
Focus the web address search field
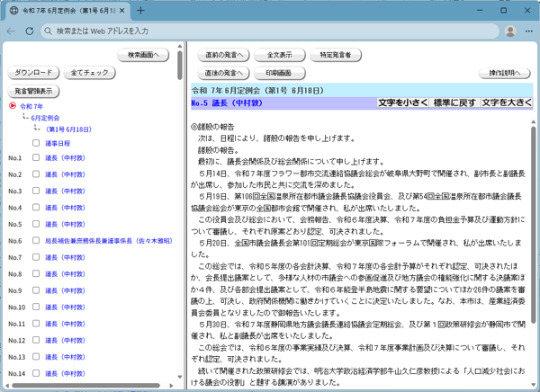pos(270,31)
